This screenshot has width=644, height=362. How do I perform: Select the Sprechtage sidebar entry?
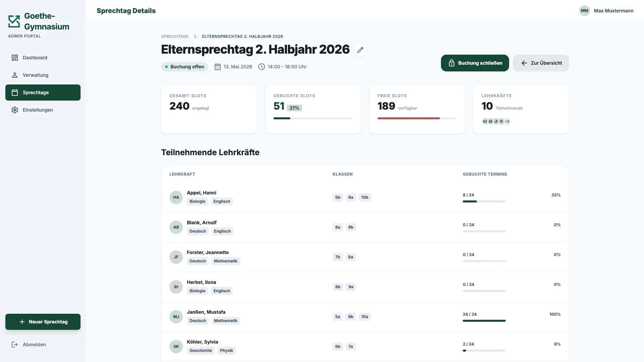click(43, 93)
